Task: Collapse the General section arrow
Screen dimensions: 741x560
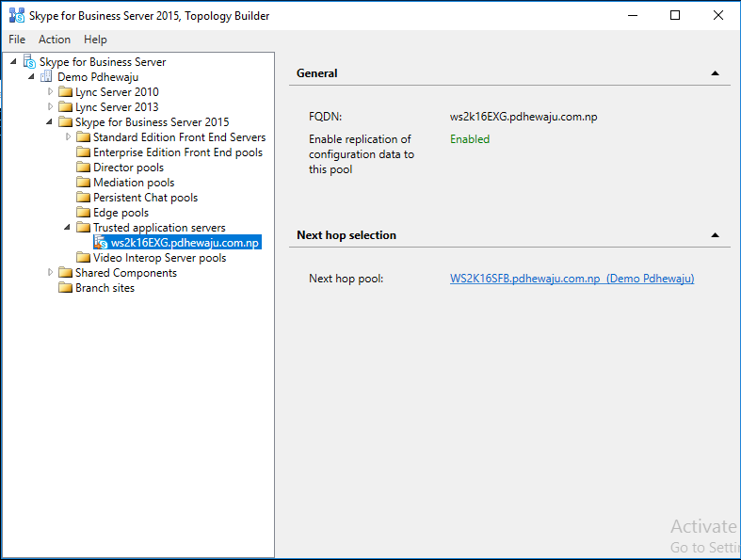Action: point(715,73)
